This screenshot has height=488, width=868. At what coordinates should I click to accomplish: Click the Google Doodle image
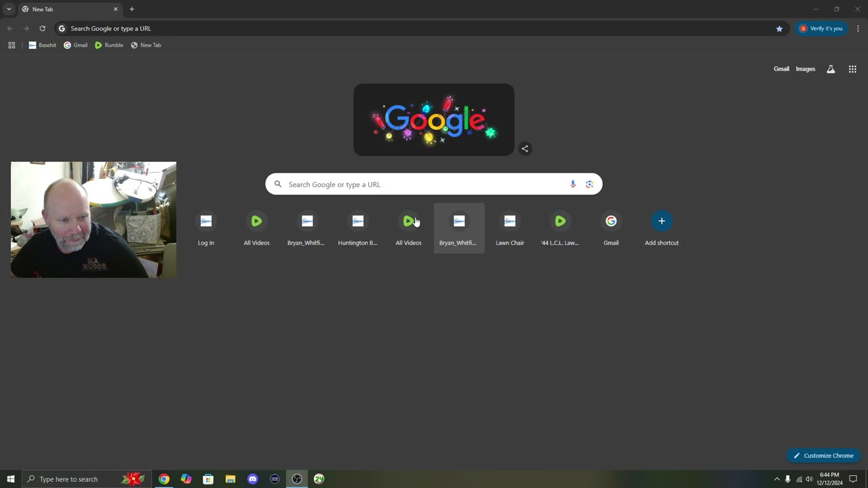click(434, 120)
